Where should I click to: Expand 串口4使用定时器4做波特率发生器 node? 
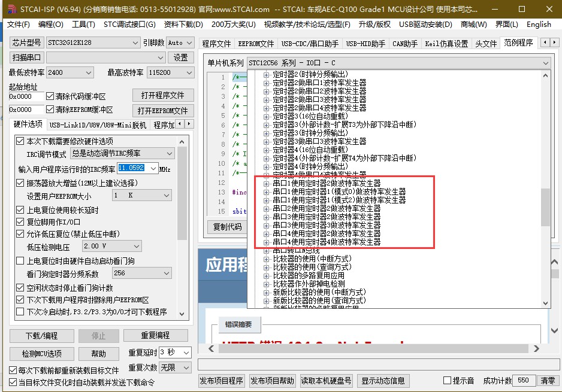[x=266, y=242]
